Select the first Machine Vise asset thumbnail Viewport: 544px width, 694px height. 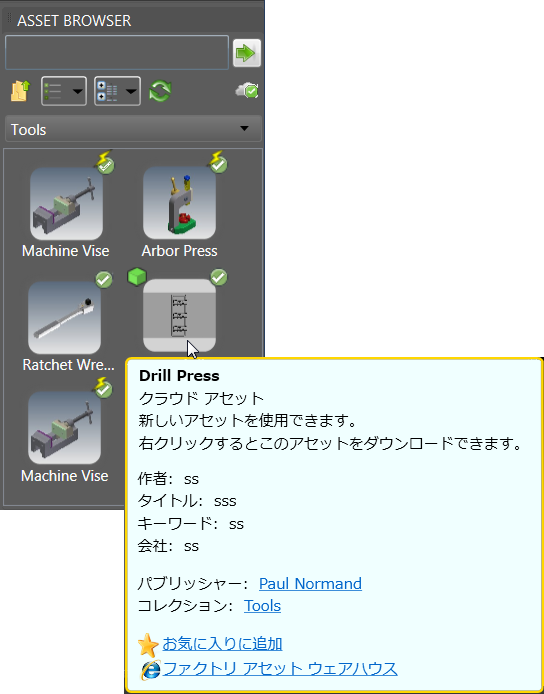point(66,204)
